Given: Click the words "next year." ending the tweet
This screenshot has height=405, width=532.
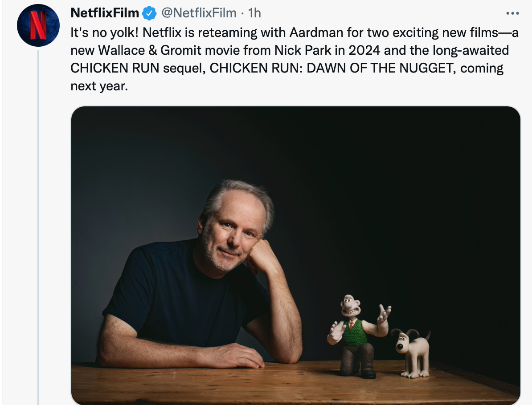Looking at the screenshot, I should tap(99, 86).
